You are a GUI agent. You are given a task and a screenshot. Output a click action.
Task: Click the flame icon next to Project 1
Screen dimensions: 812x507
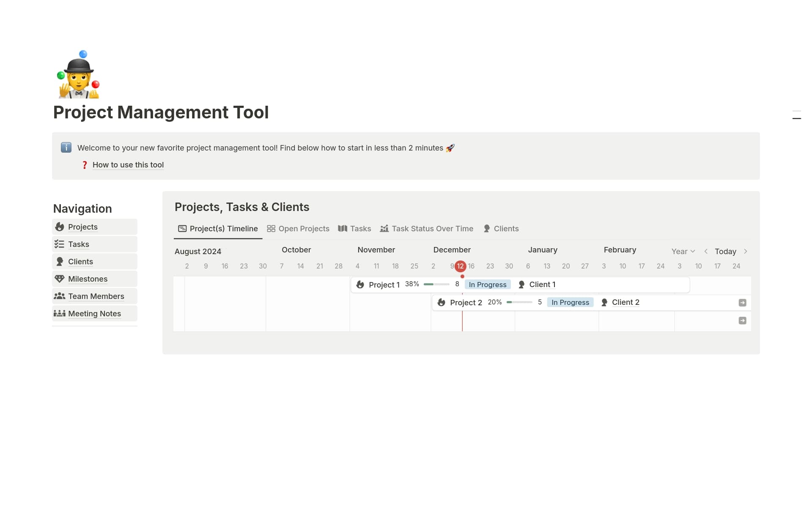tap(360, 285)
